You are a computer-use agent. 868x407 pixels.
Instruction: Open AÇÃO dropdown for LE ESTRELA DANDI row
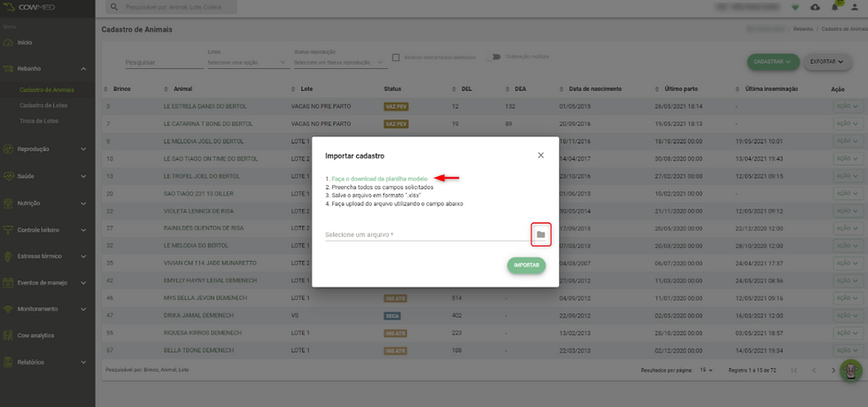[848, 106]
